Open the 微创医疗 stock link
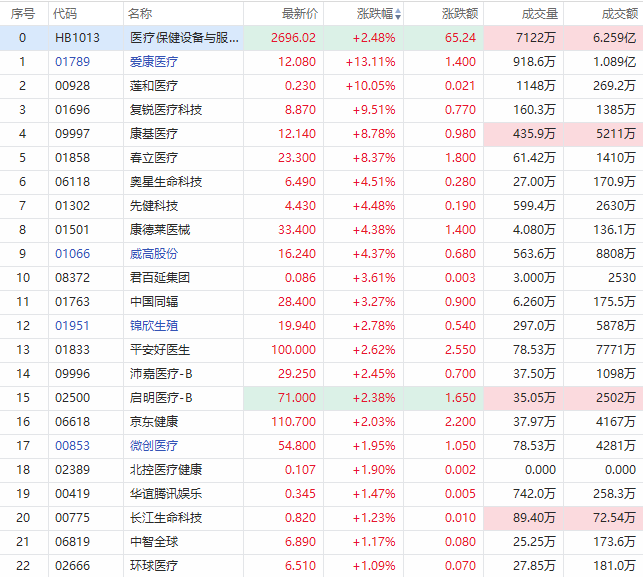The width and height of the screenshot is (643, 577). coord(154,446)
